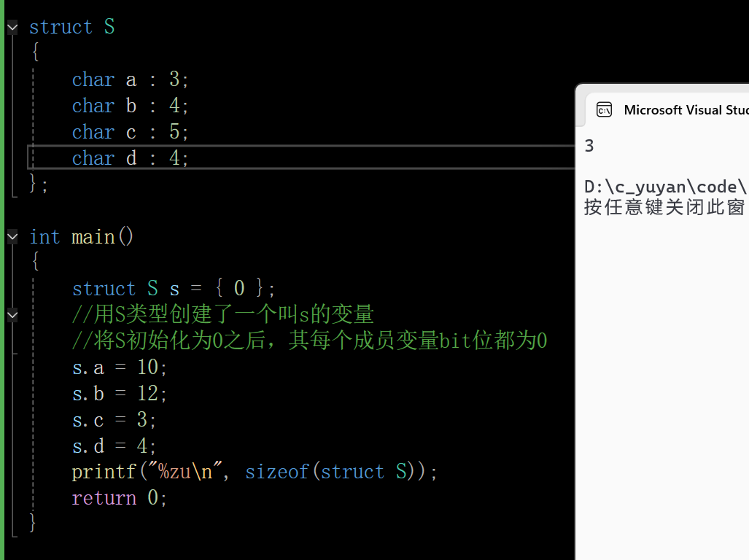Collapse the struct S code block
Viewport: 749px width, 560px height.
(12, 28)
